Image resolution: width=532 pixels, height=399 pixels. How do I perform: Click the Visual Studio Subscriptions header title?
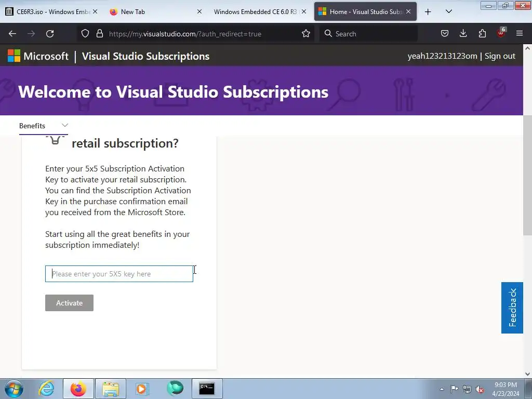145,56
